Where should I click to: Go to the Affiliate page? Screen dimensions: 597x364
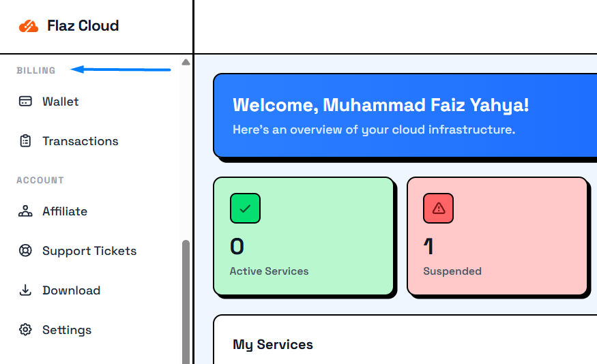click(x=65, y=211)
